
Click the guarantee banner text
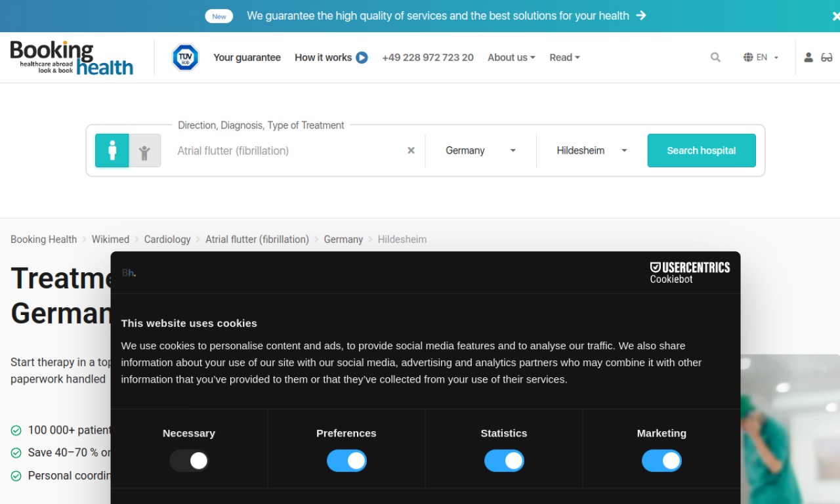point(438,16)
